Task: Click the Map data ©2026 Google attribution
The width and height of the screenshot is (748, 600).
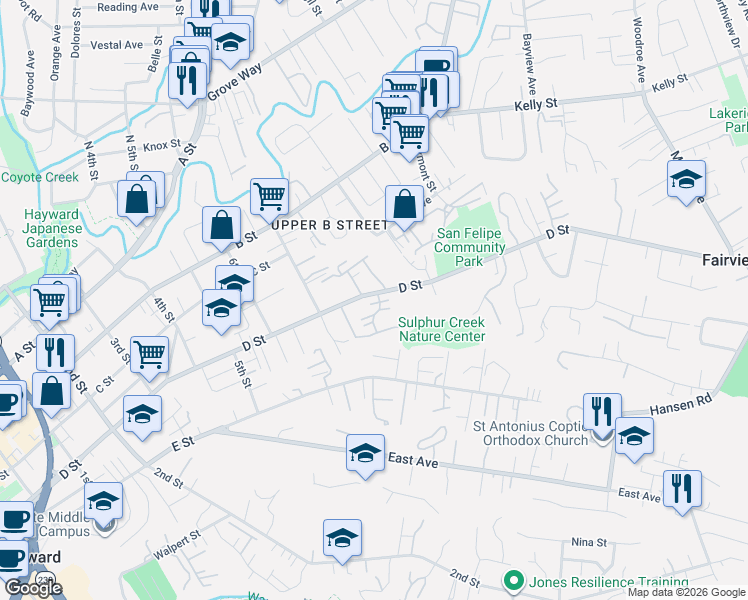Action: (687, 592)
